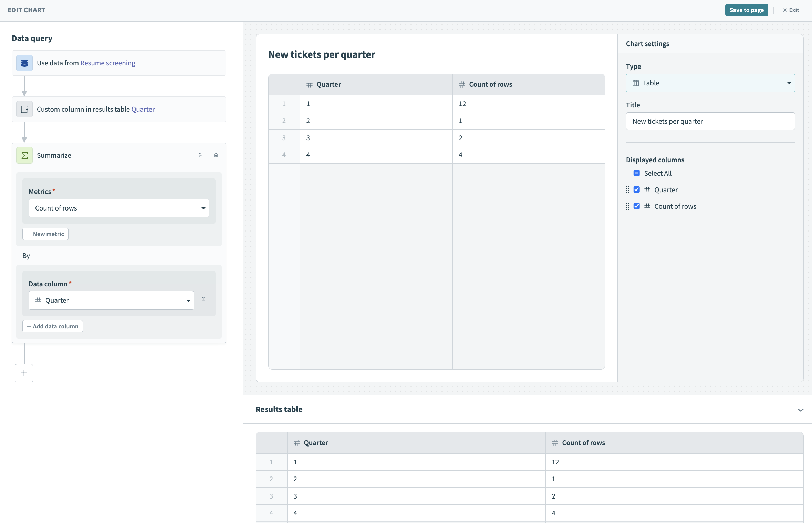Image resolution: width=812 pixels, height=523 pixels.
Task: Click the Summarize sigma icon
Action: (x=24, y=155)
